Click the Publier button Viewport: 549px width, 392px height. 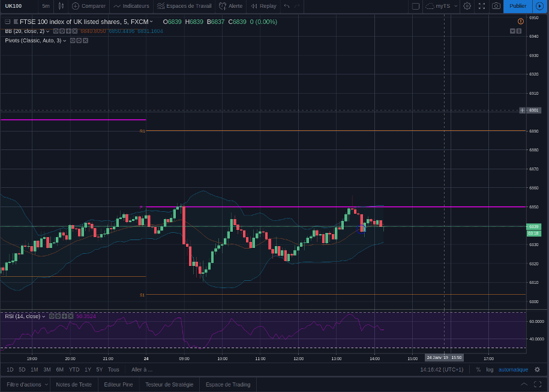518,6
